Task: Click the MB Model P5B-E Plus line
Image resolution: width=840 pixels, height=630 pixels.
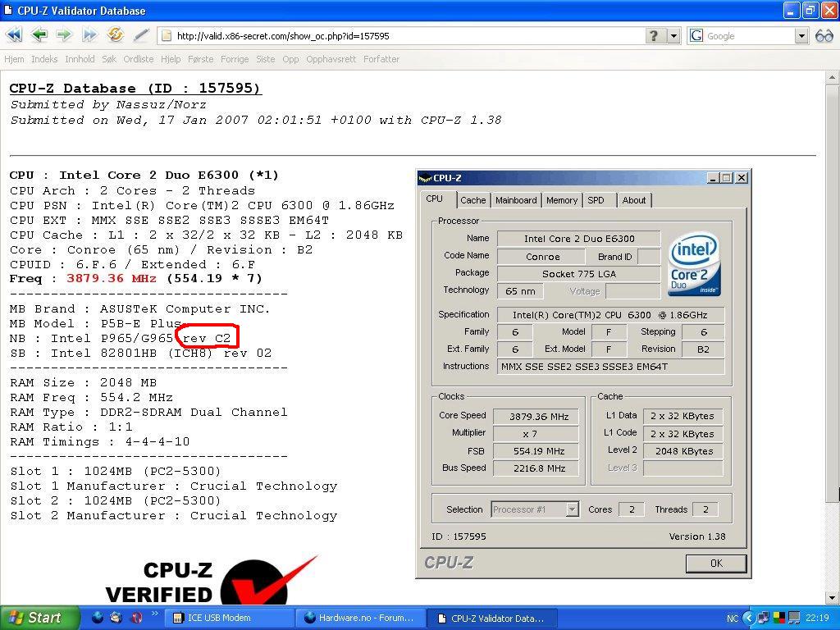Action: coord(97,323)
